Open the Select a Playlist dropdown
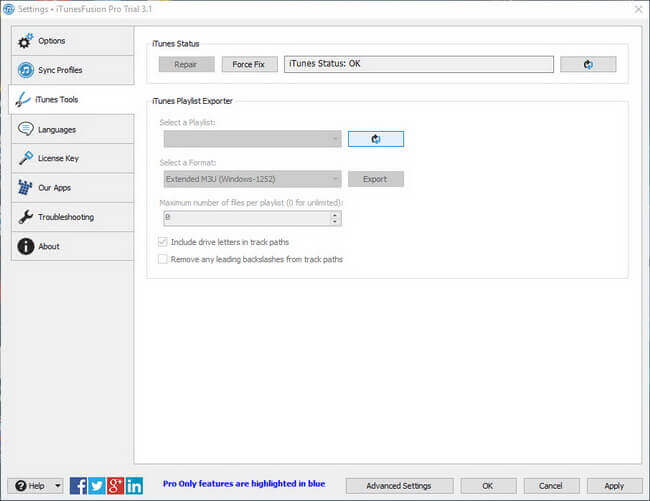The height and width of the screenshot is (501, 650). 252,139
